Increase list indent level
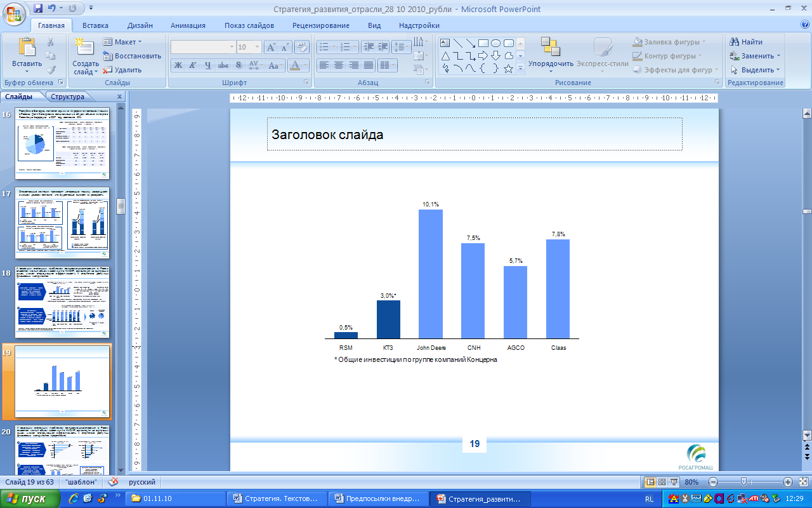This screenshot has width=812, height=508. [383, 47]
